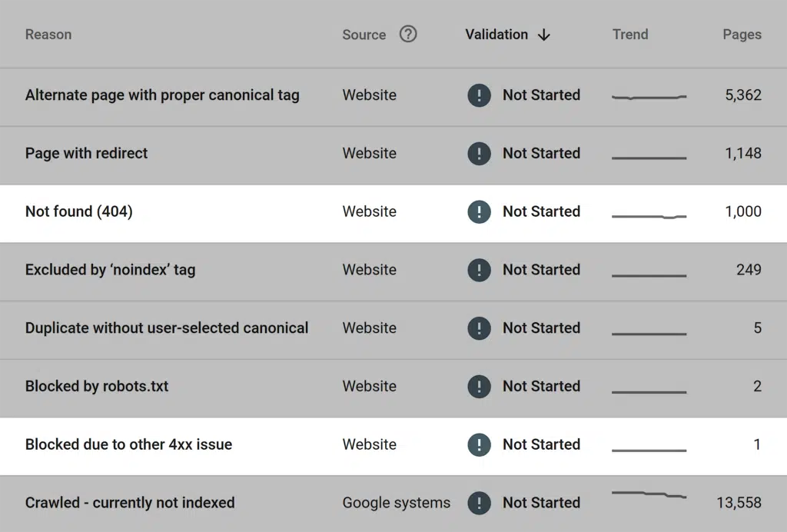Click warning icon in Crawled - currently not indexed row
The image size is (787, 532).
tap(479, 503)
